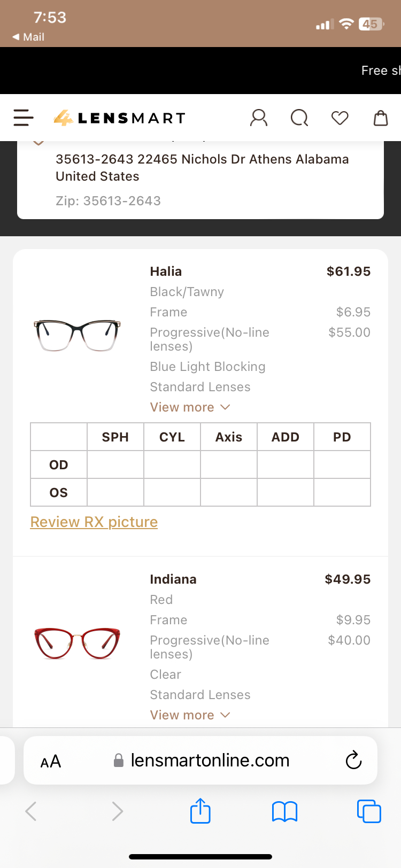
Task: Open the shopping bag cart
Action: tap(381, 118)
